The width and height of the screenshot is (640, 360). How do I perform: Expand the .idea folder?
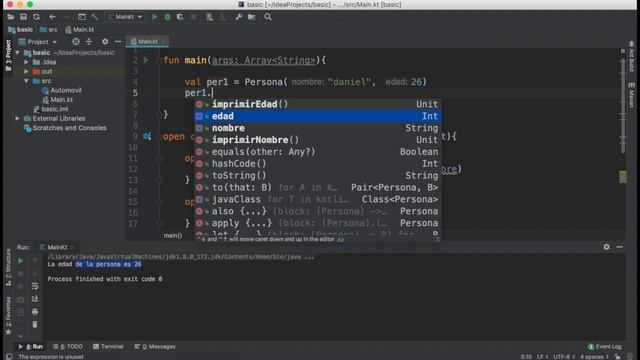point(27,62)
